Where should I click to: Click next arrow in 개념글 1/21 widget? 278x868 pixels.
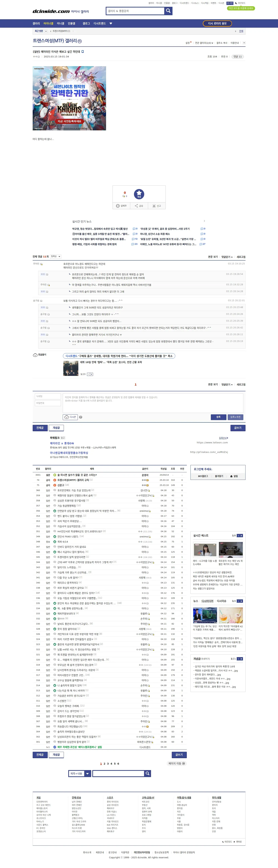pos(241,659)
